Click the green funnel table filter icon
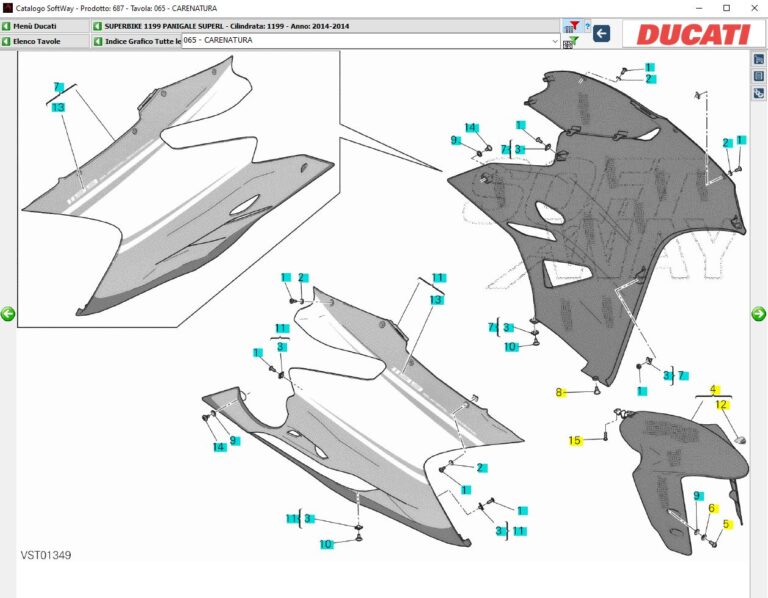Viewport: 768px width, 598px height. click(x=571, y=42)
